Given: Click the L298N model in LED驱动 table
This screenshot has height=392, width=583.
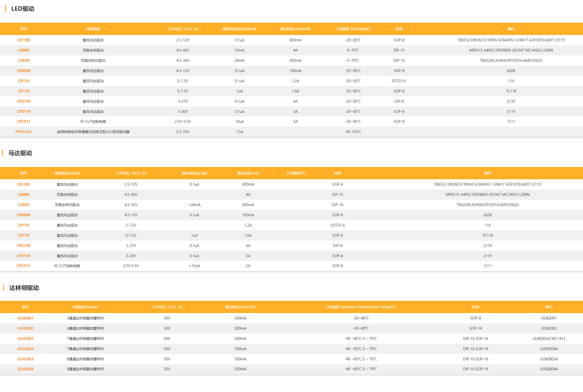Looking at the screenshot, I should (x=24, y=50).
